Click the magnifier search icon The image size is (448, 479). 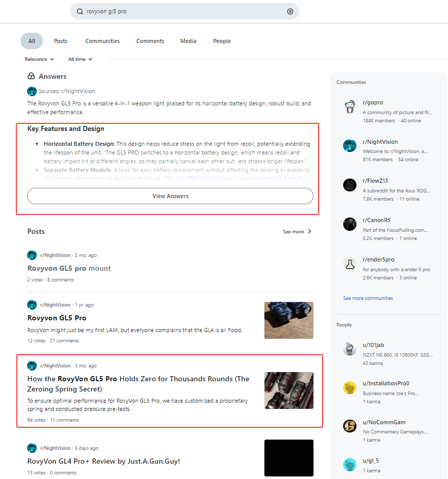click(80, 11)
